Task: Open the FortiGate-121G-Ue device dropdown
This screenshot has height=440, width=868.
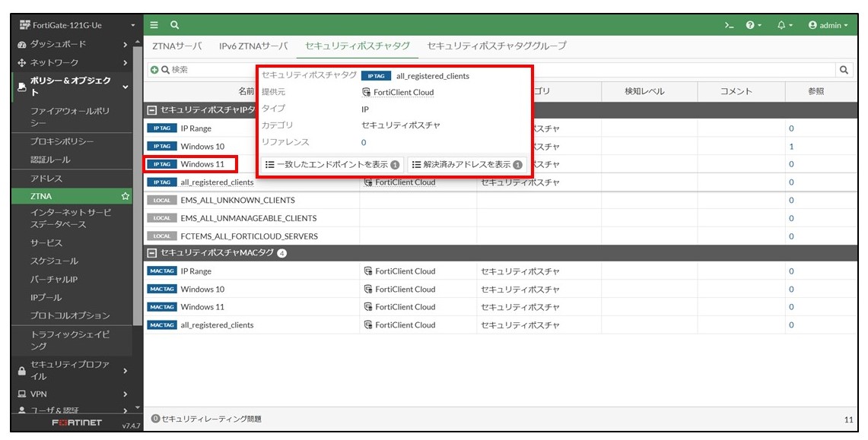Action: (77, 25)
